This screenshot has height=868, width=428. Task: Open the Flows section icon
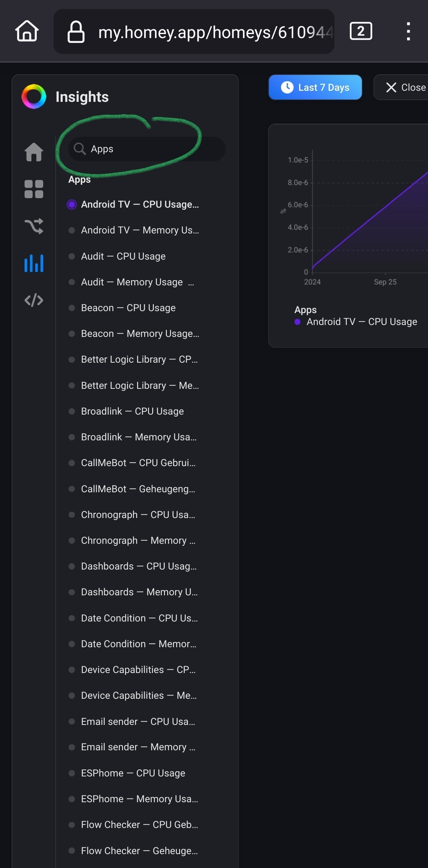click(x=34, y=226)
